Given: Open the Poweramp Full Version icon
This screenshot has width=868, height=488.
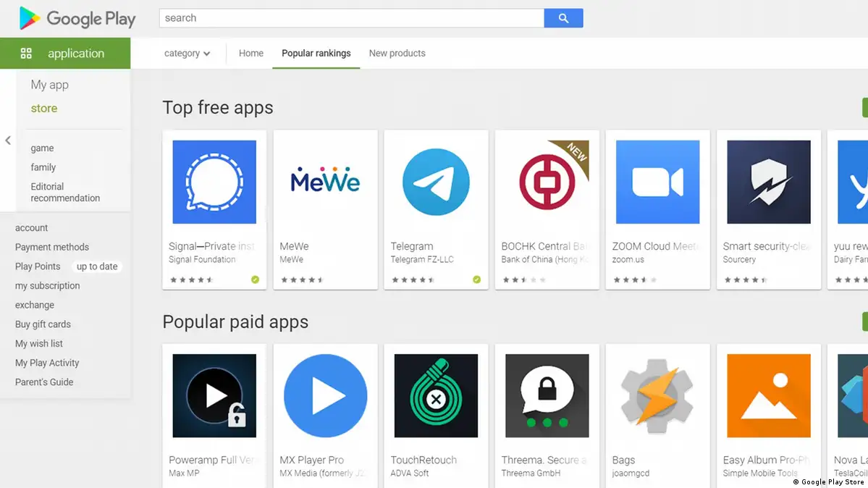Looking at the screenshot, I should [214, 395].
